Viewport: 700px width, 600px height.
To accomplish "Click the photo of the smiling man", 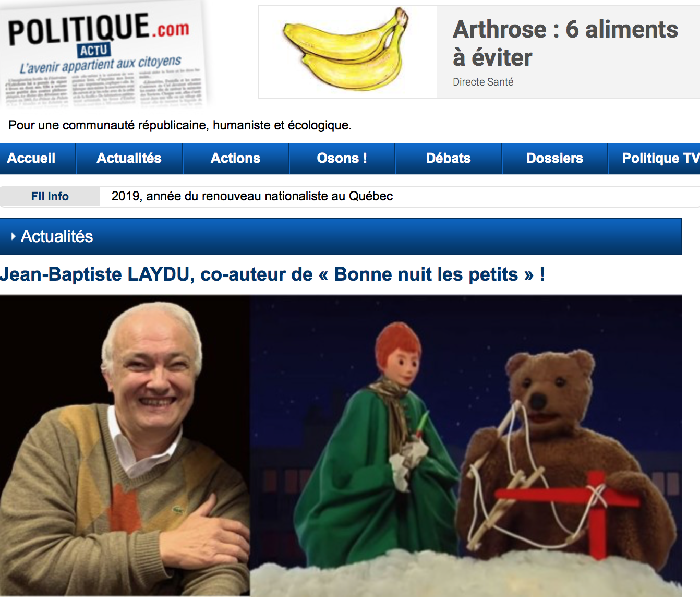I will (125, 446).
